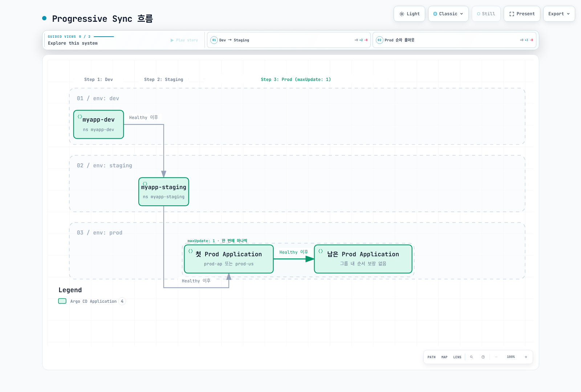Click the '01 / env: dev' group label
Image resolution: width=581 pixels, height=392 pixels.
tap(98, 98)
